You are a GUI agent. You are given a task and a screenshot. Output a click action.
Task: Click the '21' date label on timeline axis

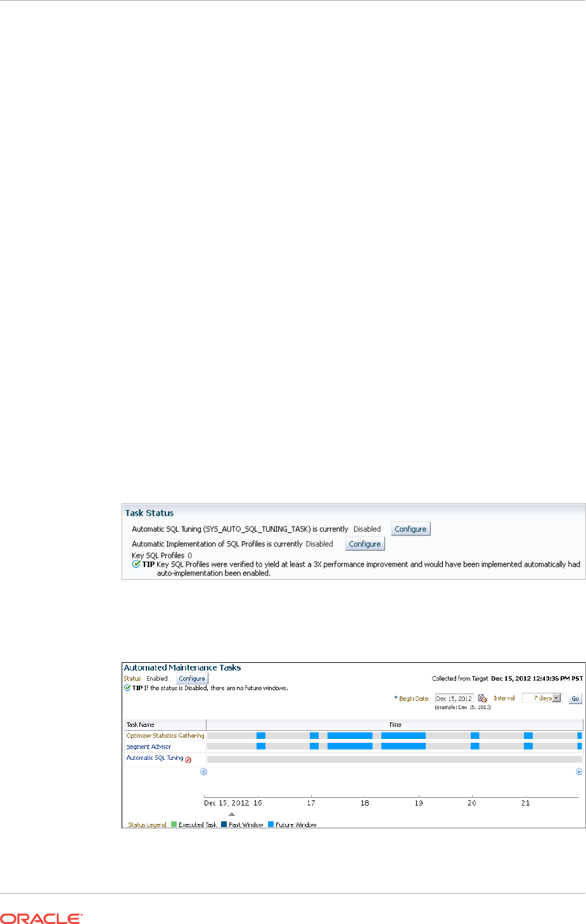point(526,803)
